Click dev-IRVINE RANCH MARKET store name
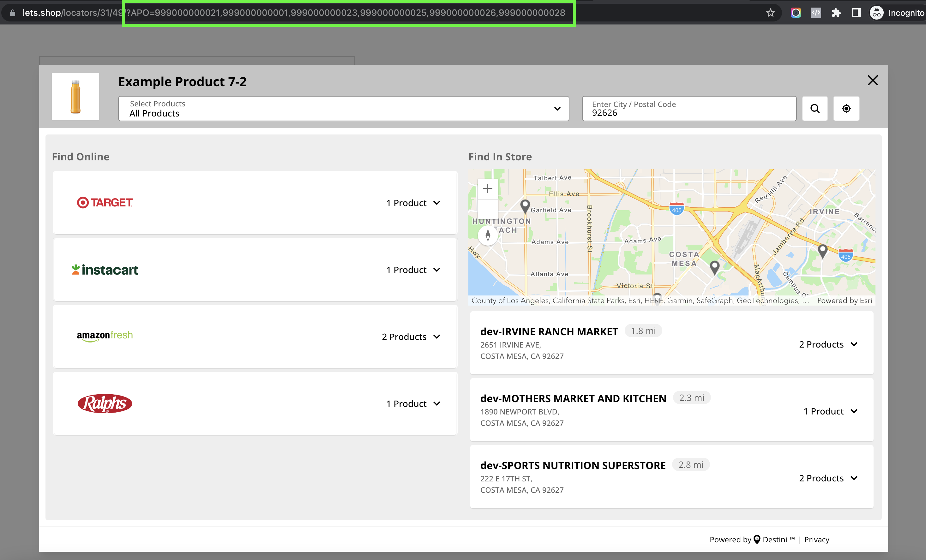926x560 pixels. tap(549, 332)
